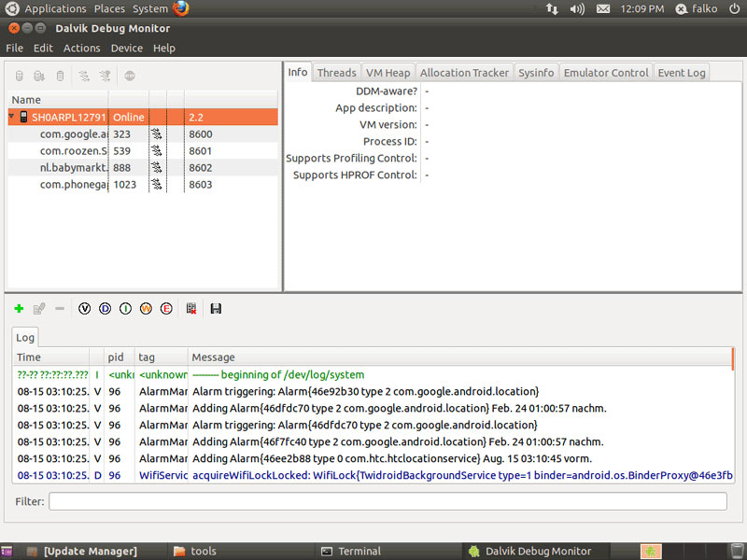Click the save log floppy disk icon
Screen dimensions: 747x560
point(216,309)
